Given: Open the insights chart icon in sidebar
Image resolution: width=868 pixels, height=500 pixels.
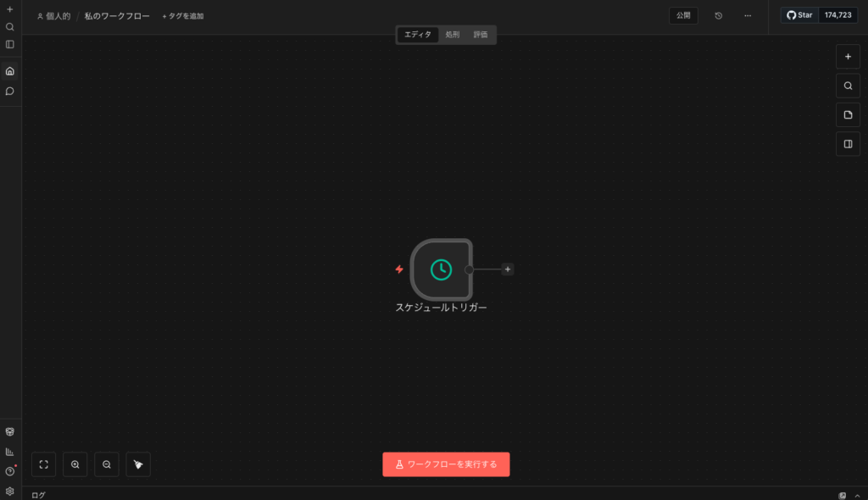Looking at the screenshot, I should tap(10, 452).
